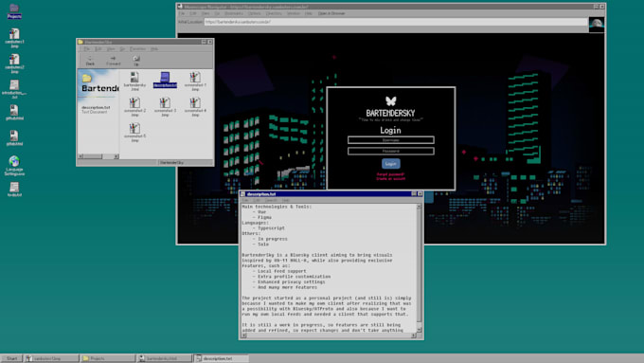Open Bookmarks menu in the browser
644x363 pixels.
click(x=234, y=13)
